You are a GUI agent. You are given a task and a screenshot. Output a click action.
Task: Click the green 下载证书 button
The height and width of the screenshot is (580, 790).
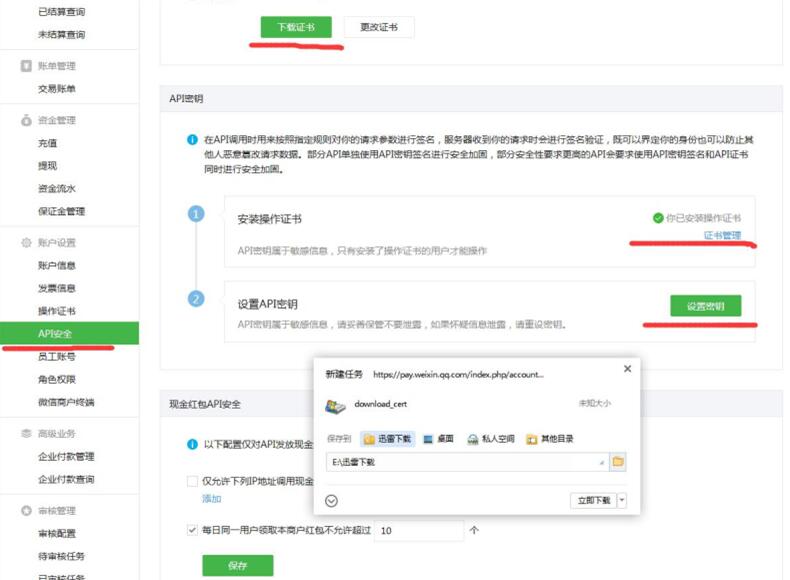296,27
